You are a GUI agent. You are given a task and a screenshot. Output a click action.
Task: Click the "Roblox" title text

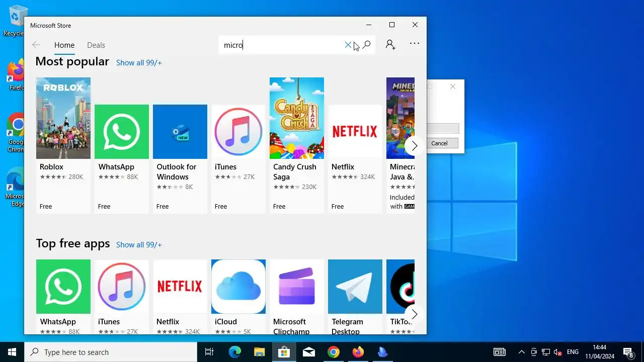tap(52, 167)
